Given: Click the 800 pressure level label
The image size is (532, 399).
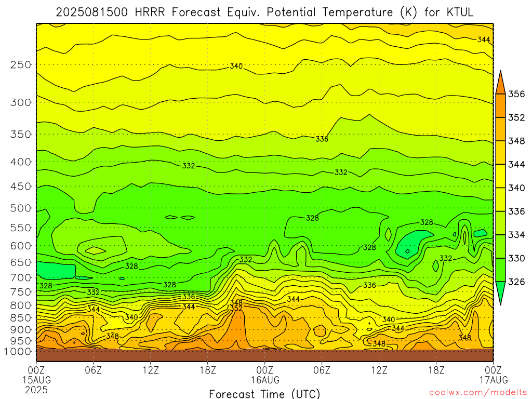Looking at the screenshot, I should (21, 305).
